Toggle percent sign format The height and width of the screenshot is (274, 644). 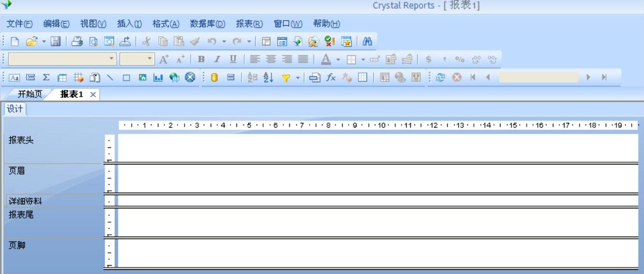click(460, 59)
